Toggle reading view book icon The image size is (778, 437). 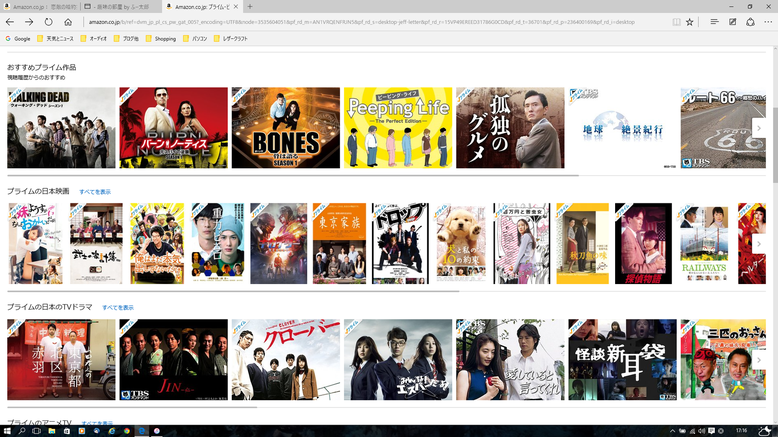[x=676, y=22]
